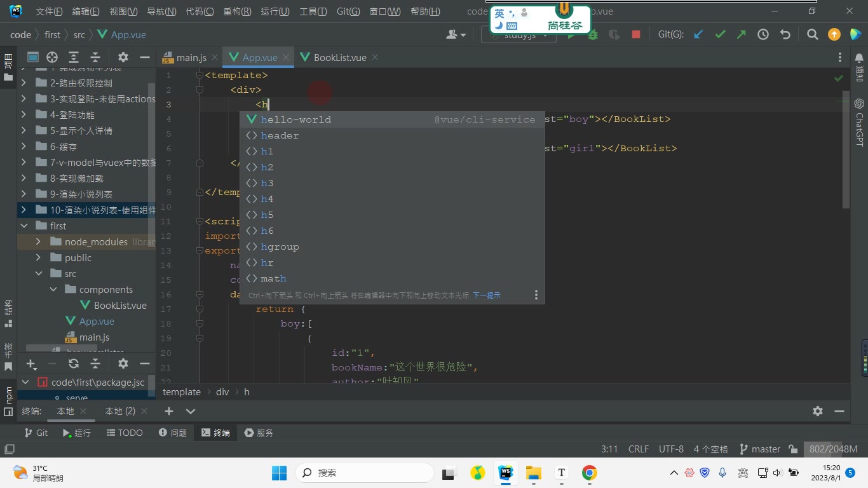The width and height of the screenshot is (868, 488).
Task: Click the rollback undo arrow icon
Action: tap(785, 34)
